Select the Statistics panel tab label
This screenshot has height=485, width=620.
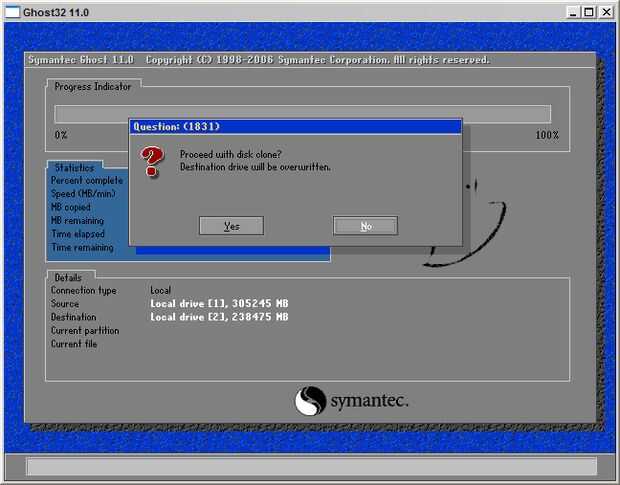pos(74,168)
